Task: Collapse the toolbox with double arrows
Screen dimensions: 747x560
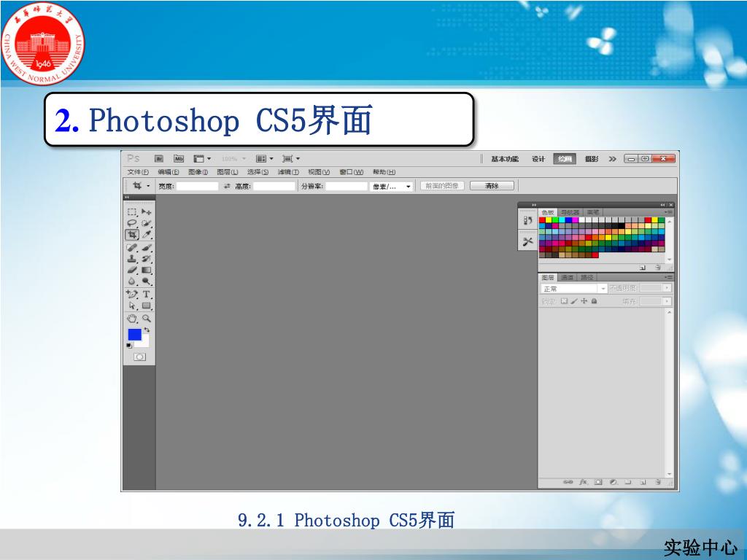Action: coord(127,197)
